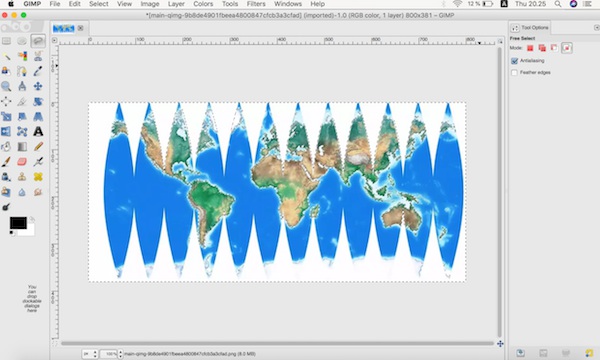Open the canvas navigation cross icon
Screen dimensions: 600x360
(x=500, y=344)
